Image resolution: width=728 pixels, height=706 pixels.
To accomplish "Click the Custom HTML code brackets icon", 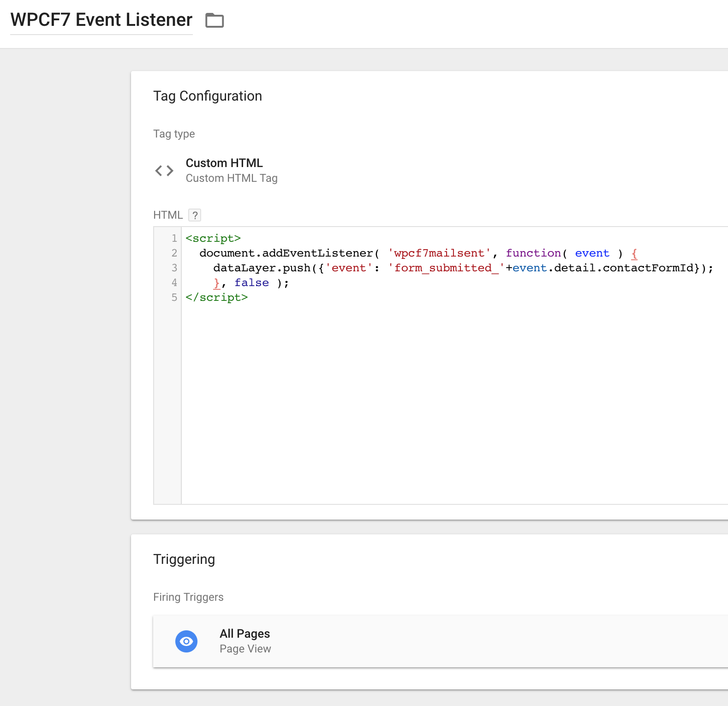I will pos(164,171).
